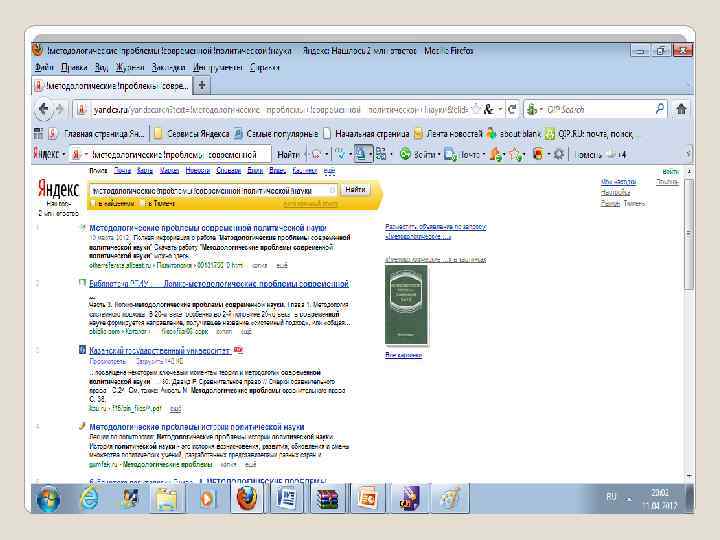The image size is (720, 540).
Task: Open the QIP Search engine dropdown
Action: tap(541, 109)
